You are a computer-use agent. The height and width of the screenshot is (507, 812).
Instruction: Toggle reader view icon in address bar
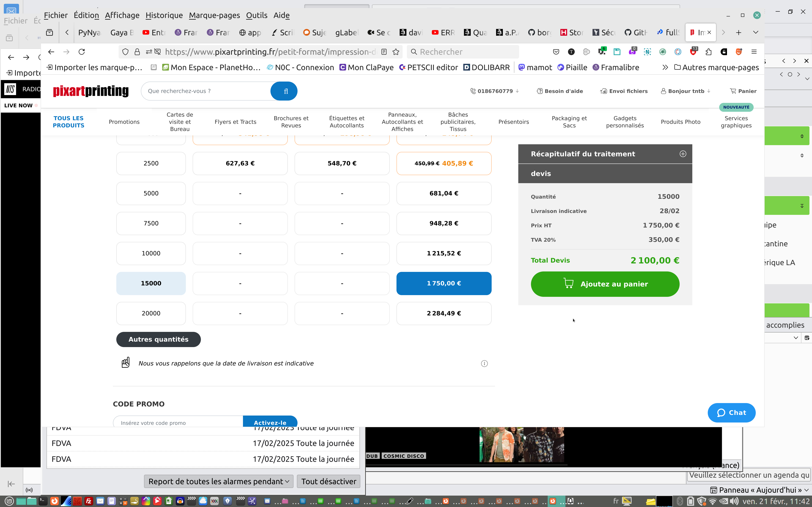click(384, 52)
